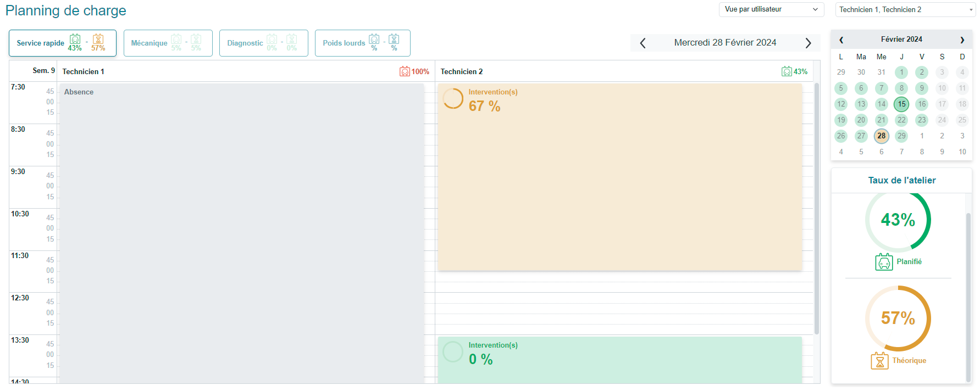Viewport: 980px width, 391px height.
Task: Select day 23 in the calendar
Action: (x=922, y=120)
